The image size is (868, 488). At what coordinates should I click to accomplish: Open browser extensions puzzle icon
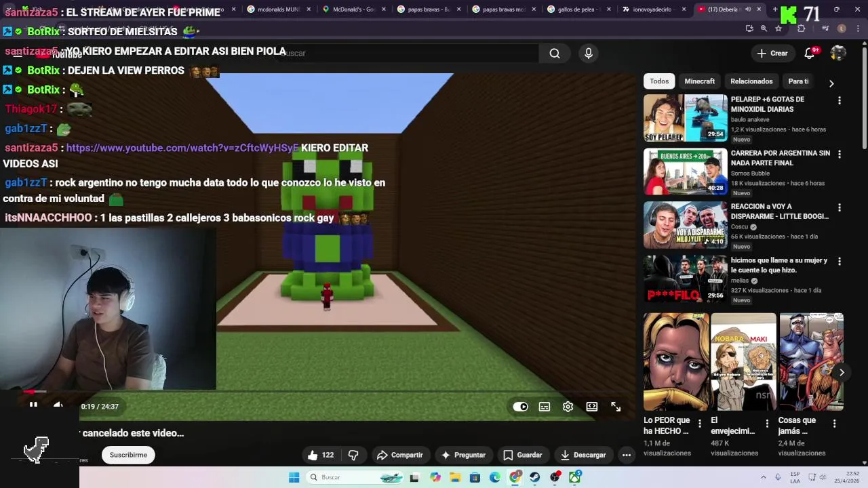801,28
